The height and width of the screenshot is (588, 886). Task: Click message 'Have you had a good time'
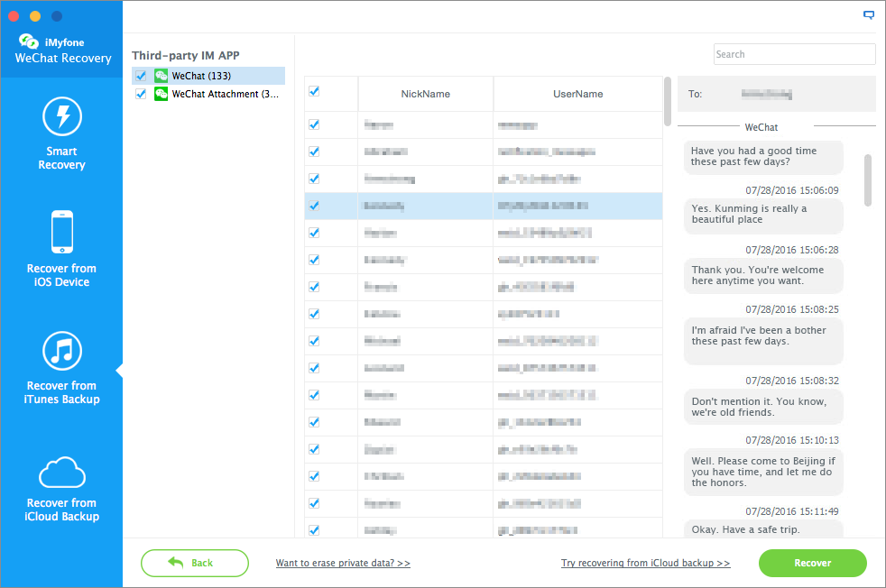(763, 156)
